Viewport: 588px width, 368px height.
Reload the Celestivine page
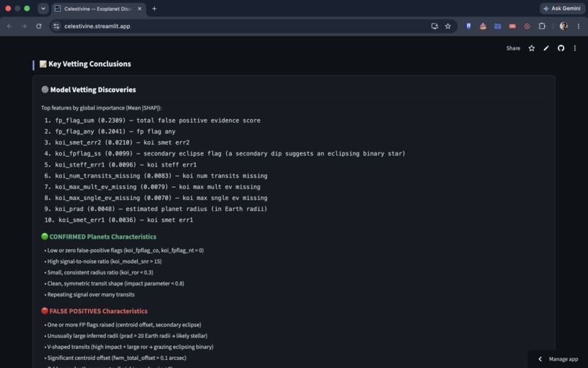(39, 26)
